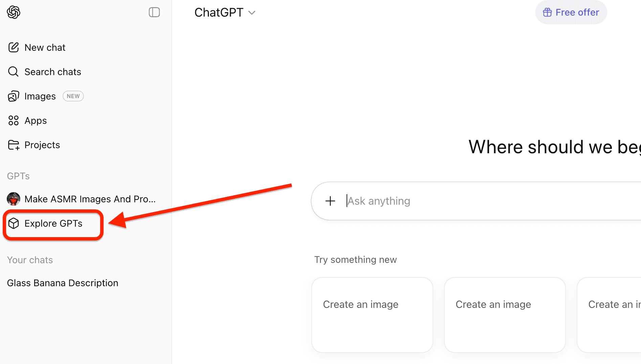Toggle the sidebar collapse icon
Viewport: 641px width, 364px height.
coord(154,12)
